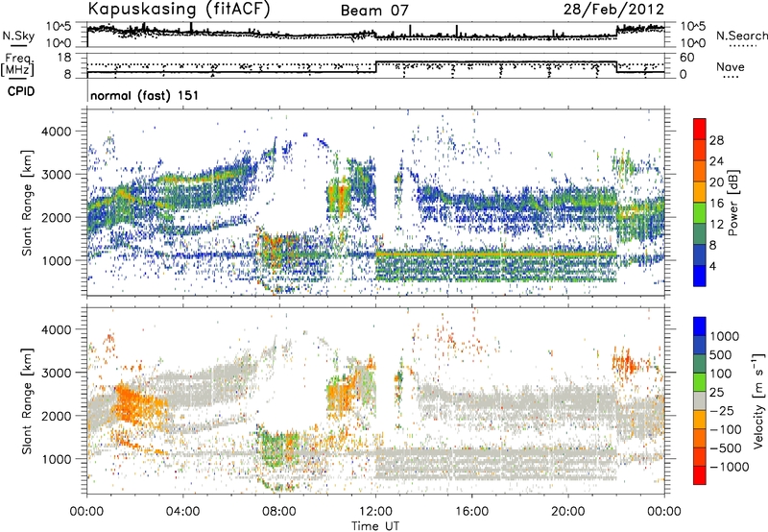Click the Nave legend label
Screen dimensions: 768x532
point(731,67)
